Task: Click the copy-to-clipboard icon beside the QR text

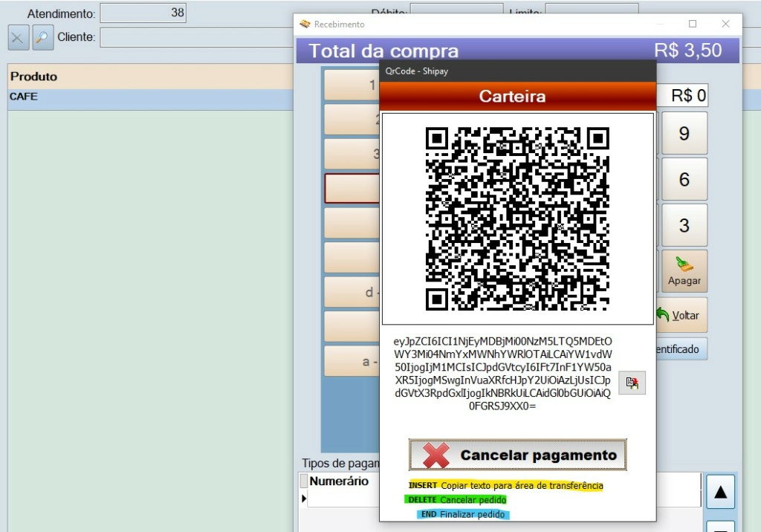Action: pyautogui.click(x=632, y=383)
